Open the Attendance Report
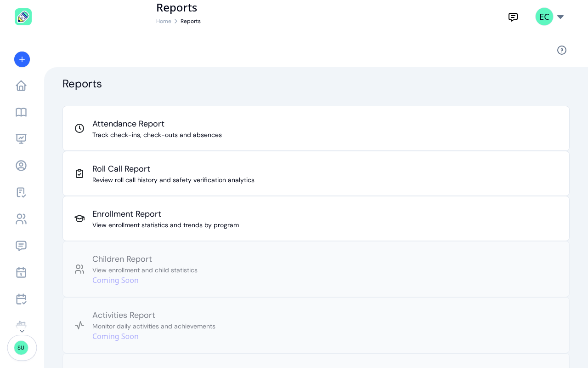 click(x=316, y=128)
